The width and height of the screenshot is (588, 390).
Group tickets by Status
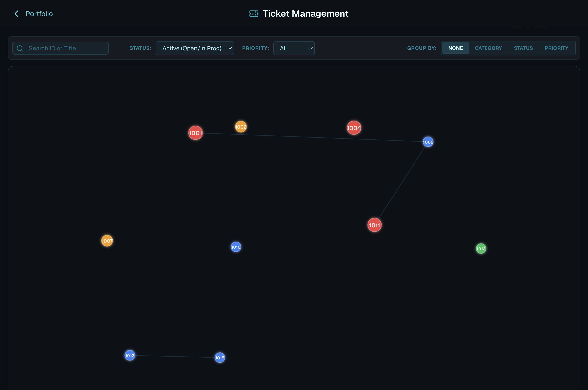tap(523, 48)
